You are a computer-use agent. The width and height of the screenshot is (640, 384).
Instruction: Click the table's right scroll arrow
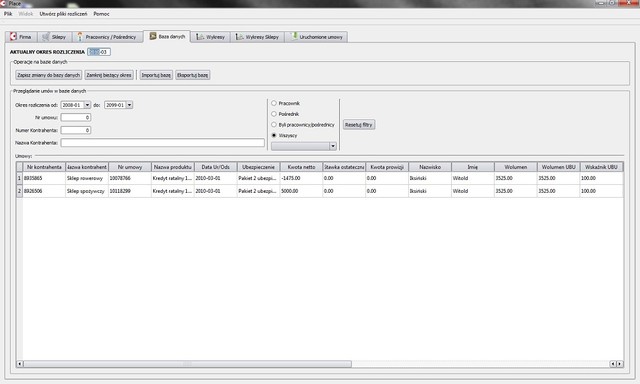(x=620, y=364)
